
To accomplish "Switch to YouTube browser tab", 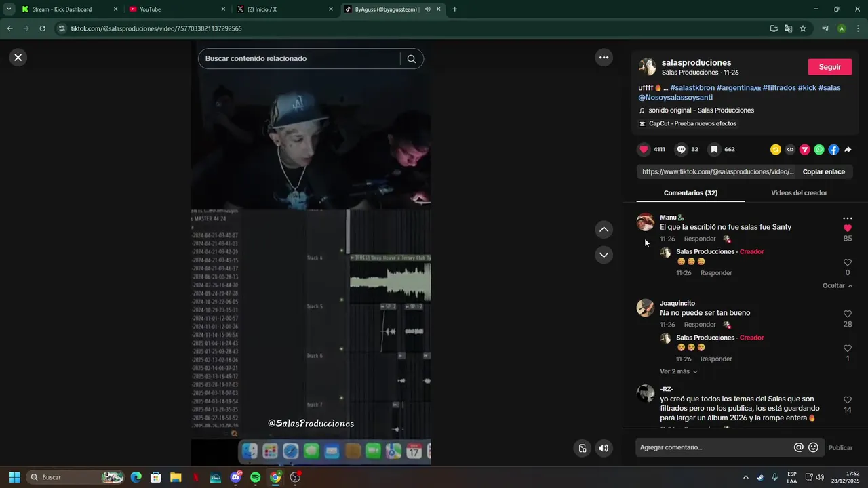I will coord(176,9).
